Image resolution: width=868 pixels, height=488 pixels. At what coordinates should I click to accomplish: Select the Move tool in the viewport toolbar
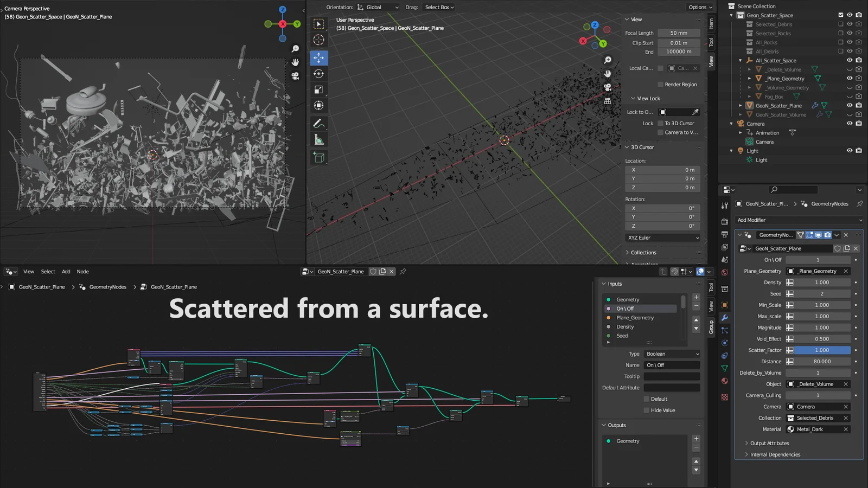[x=318, y=58]
